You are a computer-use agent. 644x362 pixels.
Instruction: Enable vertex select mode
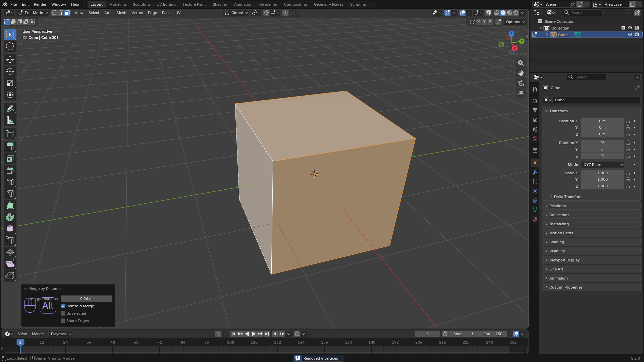[54, 13]
